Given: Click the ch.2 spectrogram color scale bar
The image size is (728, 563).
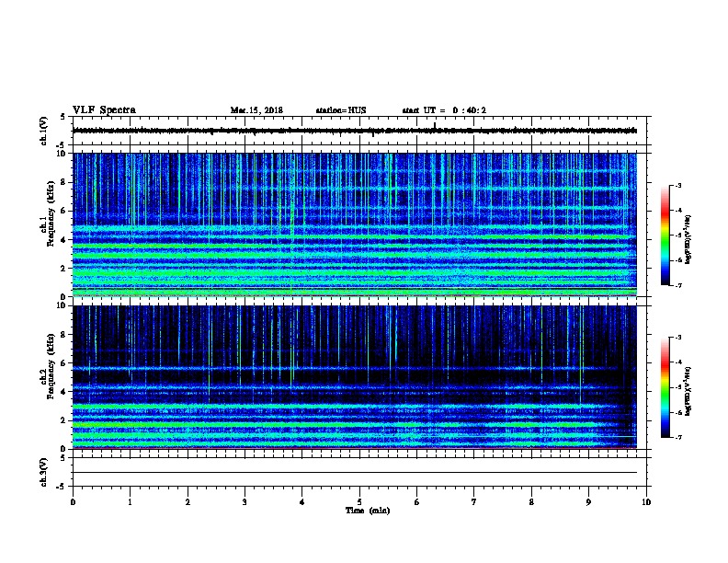Looking at the screenshot, I should coord(665,387).
